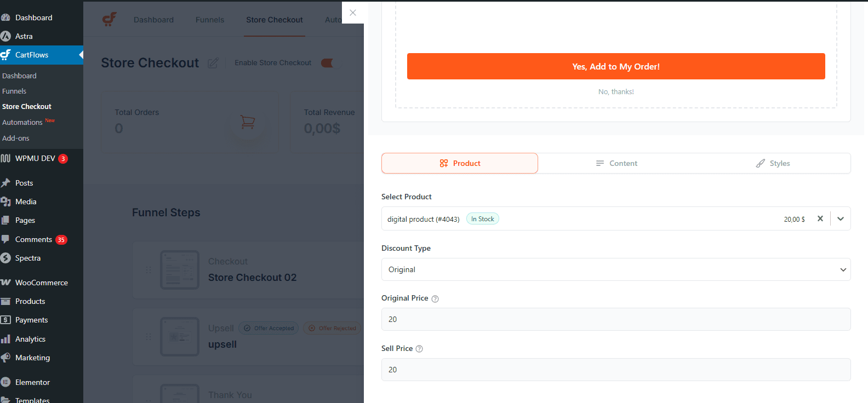The image size is (868, 403).
Task: Open the upsell step title
Action: tap(222, 344)
